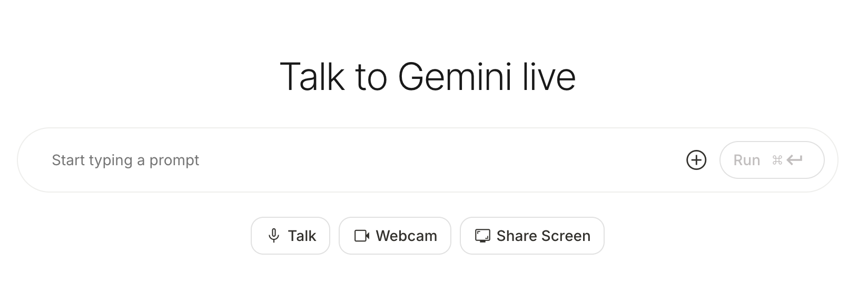This screenshot has width=868, height=302.
Task: Click the word 'Gemini' in the title
Action: [455, 77]
